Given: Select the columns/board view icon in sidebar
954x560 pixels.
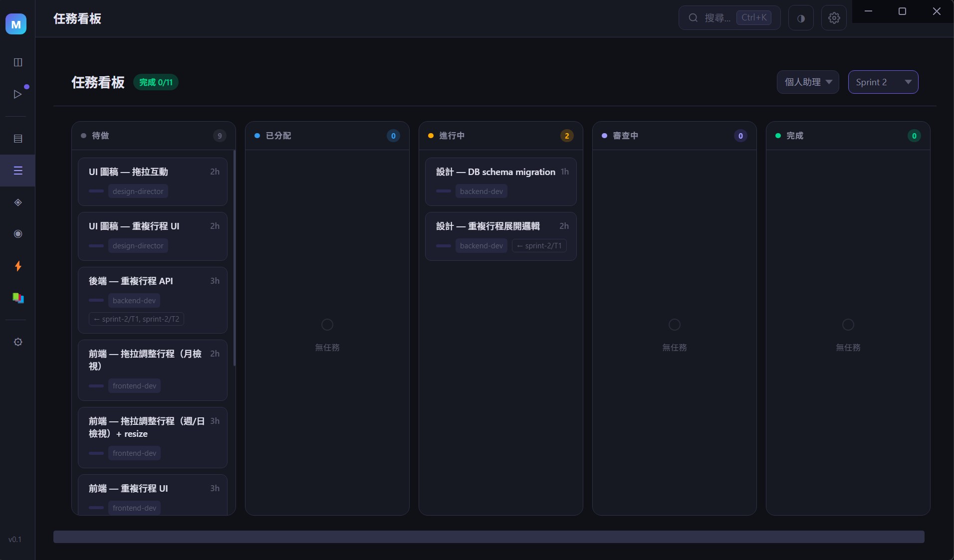Looking at the screenshot, I should pyautogui.click(x=18, y=62).
